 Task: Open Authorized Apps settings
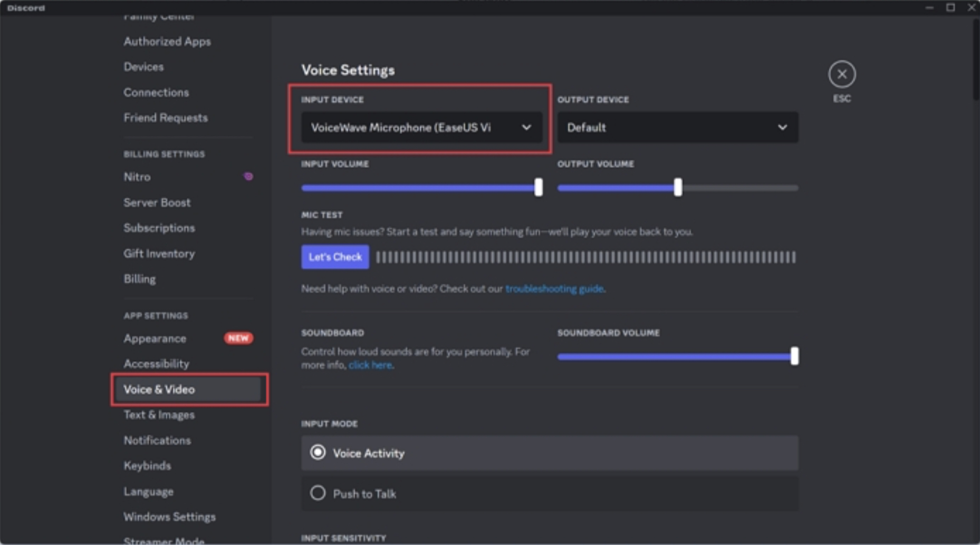(167, 42)
